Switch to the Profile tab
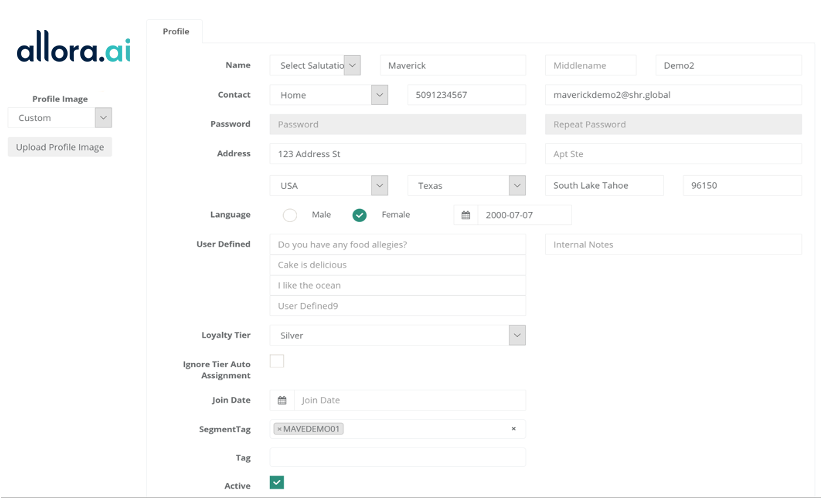This screenshot has width=822, height=498. [176, 31]
